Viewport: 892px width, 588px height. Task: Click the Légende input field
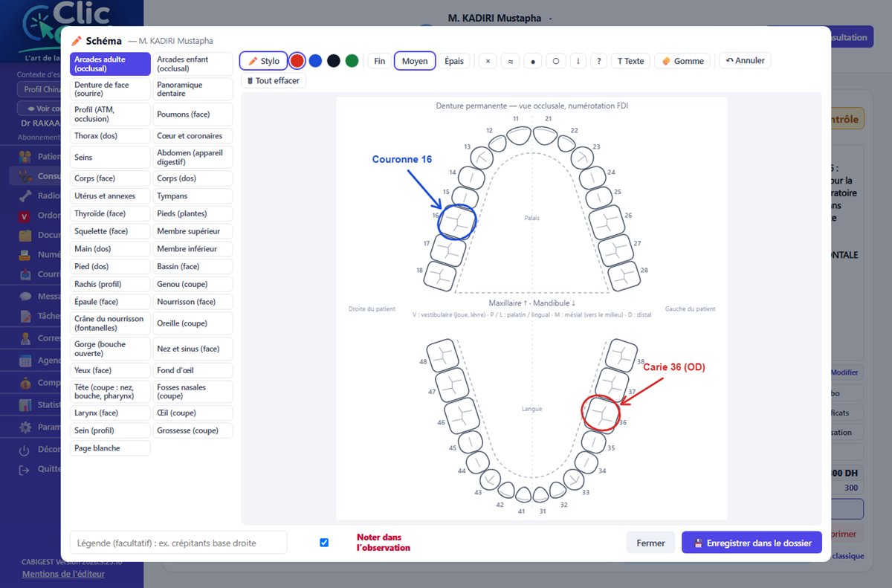(x=178, y=543)
